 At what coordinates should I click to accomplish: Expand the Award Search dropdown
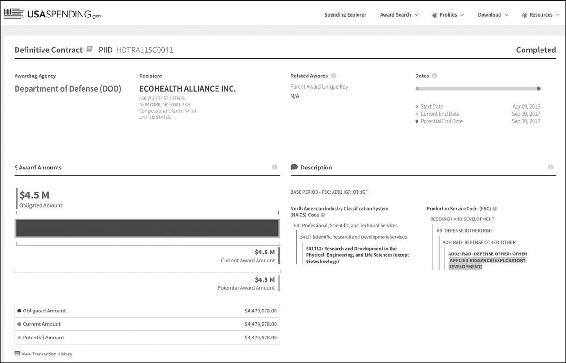click(399, 15)
